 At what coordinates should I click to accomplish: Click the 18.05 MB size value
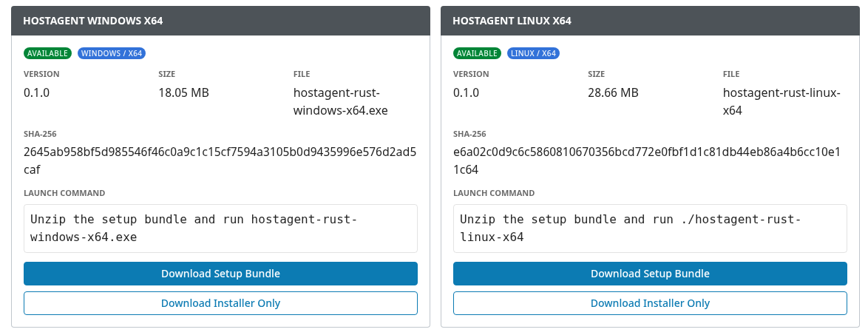[184, 92]
